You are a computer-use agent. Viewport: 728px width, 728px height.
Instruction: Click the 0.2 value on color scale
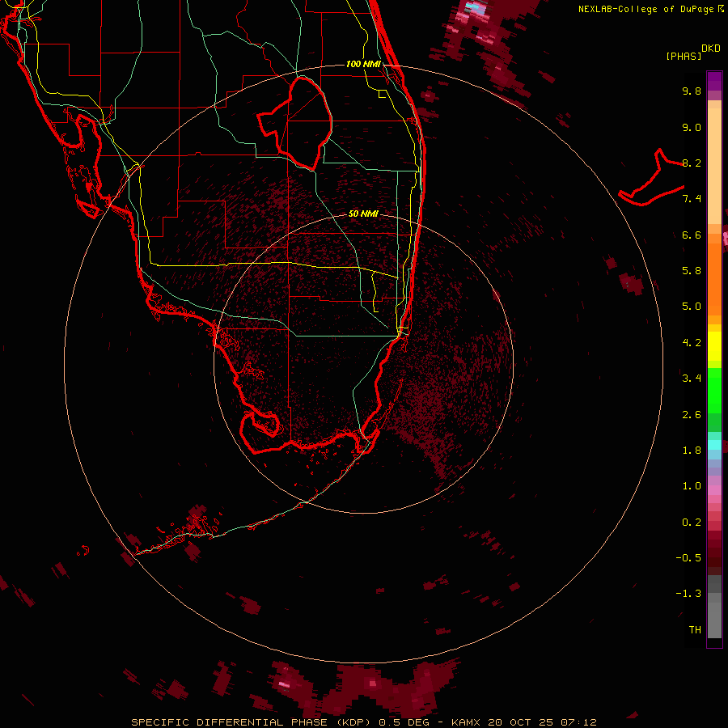[x=692, y=523]
